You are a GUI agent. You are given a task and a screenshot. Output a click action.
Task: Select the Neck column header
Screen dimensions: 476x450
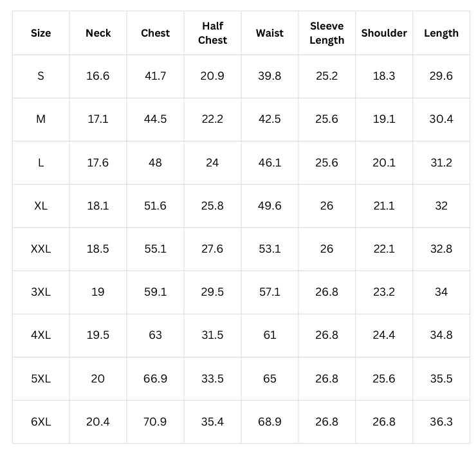tap(98, 33)
